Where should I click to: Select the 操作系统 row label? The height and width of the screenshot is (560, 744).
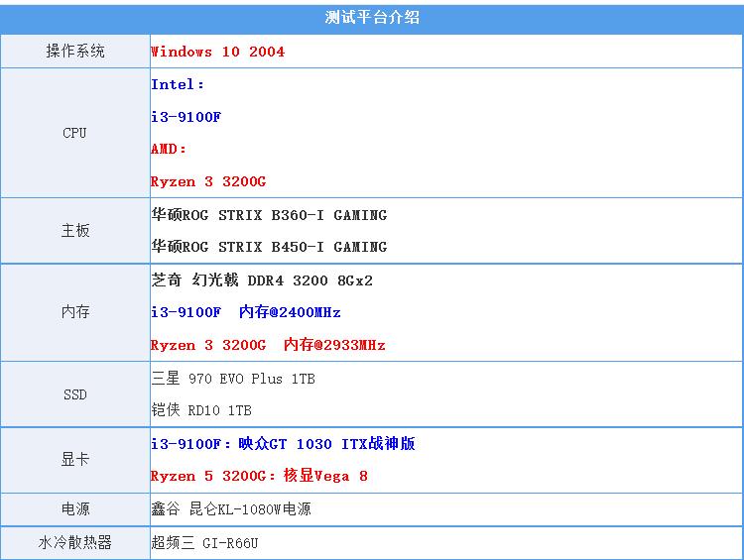75,51
